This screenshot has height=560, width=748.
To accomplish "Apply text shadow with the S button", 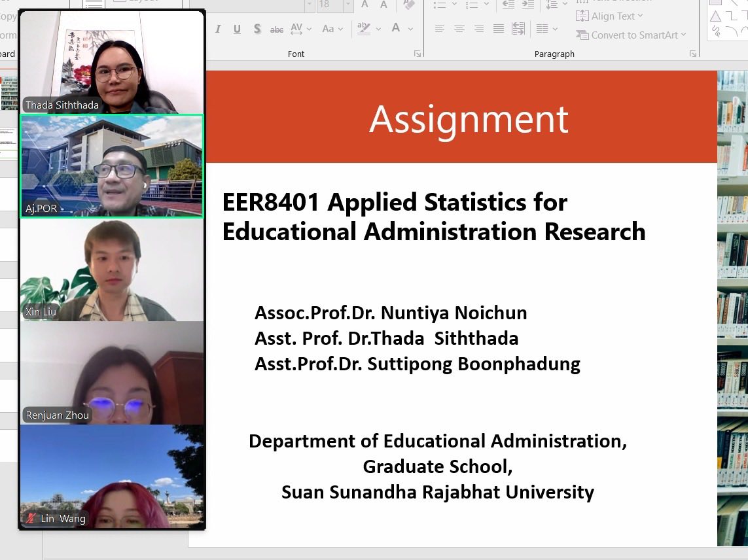I will coord(257,29).
